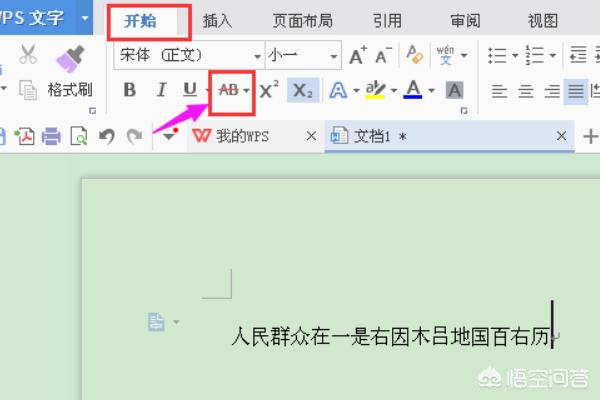Increase font size with A+ button
Viewport: 600px width, 400px height.
click(358, 56)
